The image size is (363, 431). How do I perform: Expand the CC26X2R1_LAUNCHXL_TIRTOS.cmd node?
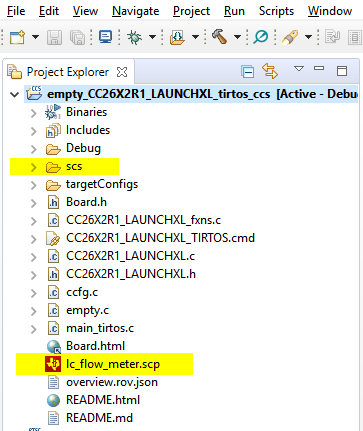tap(33, 239)
